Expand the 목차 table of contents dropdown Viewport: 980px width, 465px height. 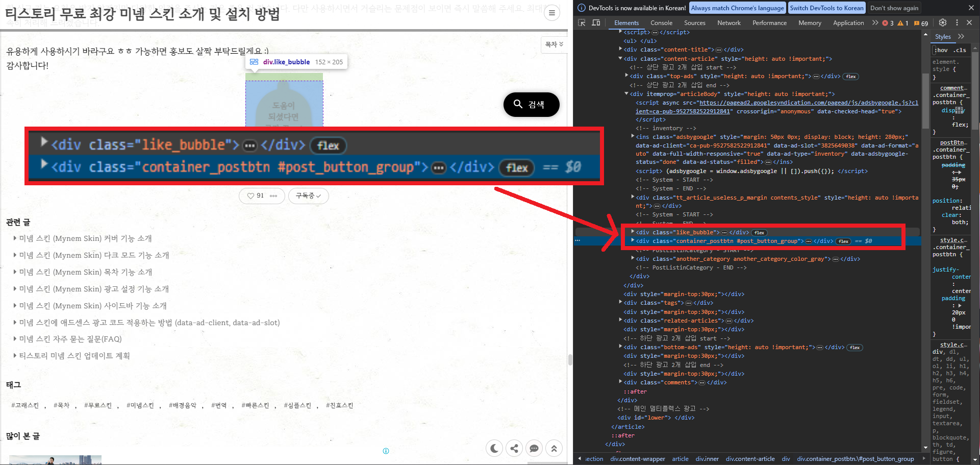pyautogui.click(x=554, y=44)
